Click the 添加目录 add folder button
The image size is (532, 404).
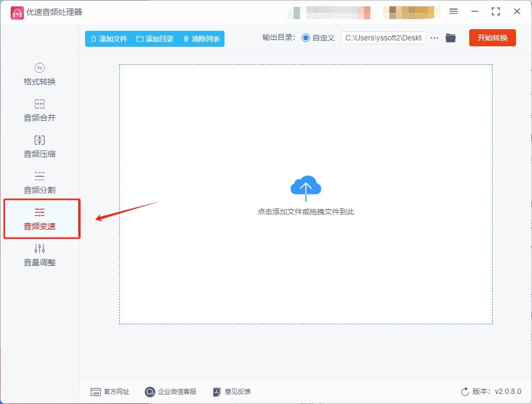(155, 39)
